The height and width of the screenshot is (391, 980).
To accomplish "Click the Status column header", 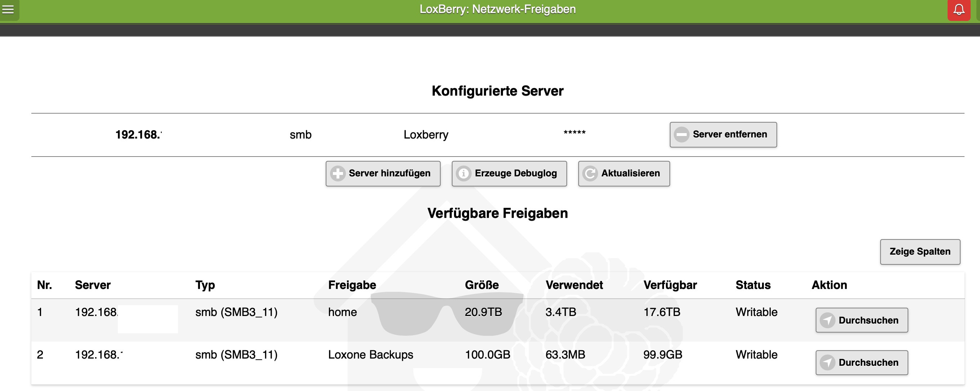I will coord(753,285).
